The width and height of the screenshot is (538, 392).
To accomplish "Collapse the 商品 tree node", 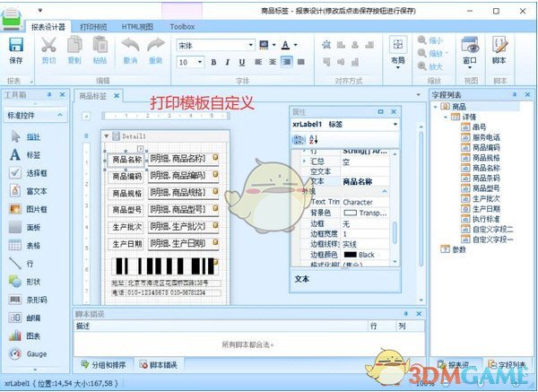I will coord(436,107).
